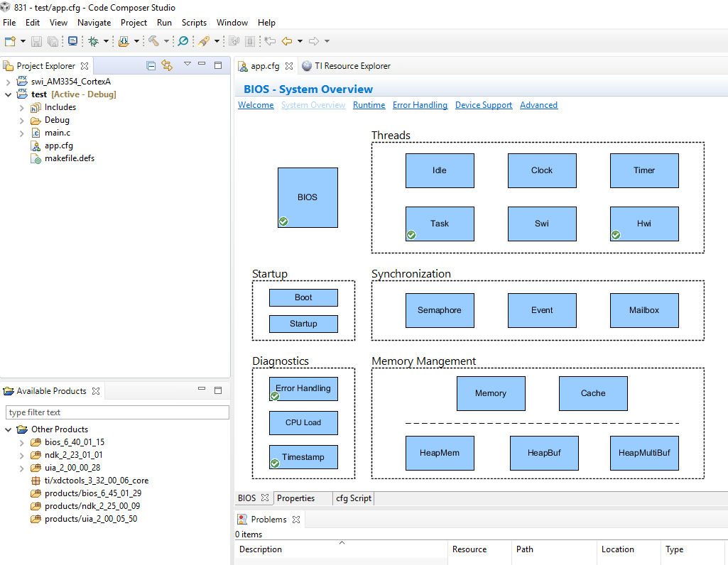Image resolution: width=728 pixels, height=565 pixels.
Task: Click the Error Handling link
Action: (x=420, y=105)
